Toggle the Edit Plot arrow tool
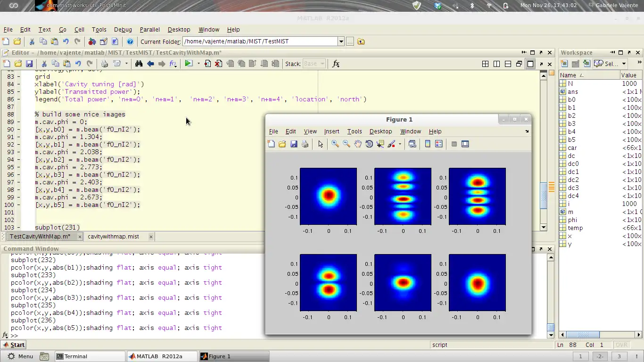The height and width of the screenshot is (362, 644). (321, 144)
